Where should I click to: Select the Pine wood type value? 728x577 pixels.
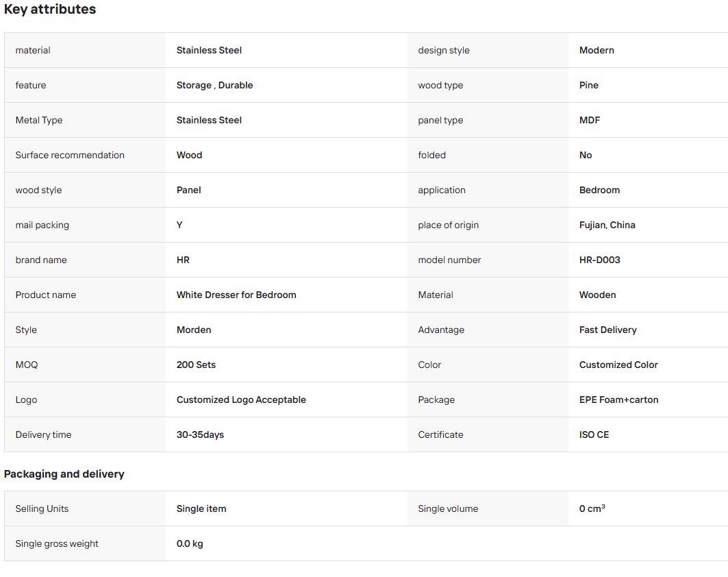click(x=589, y=85)
